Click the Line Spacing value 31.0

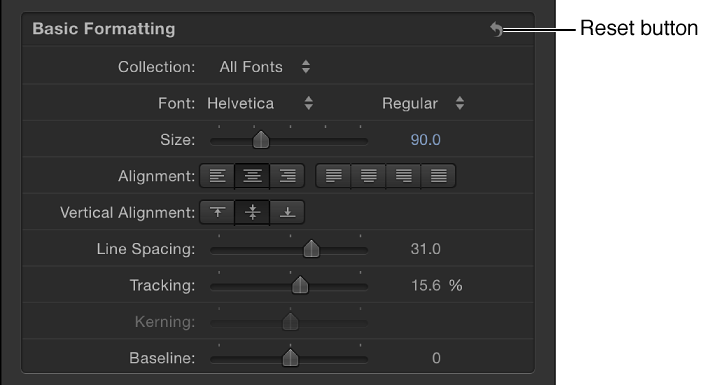(x=425, y=249)
